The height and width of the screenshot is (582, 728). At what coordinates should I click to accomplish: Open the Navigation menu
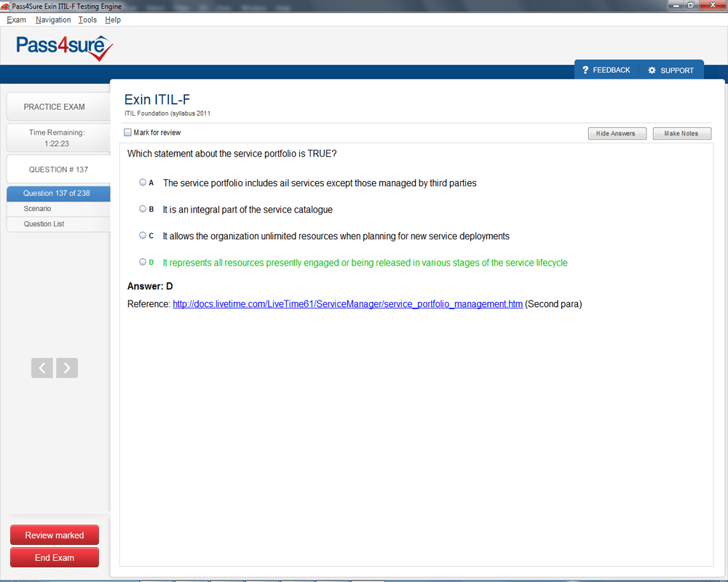coord(53,20)
